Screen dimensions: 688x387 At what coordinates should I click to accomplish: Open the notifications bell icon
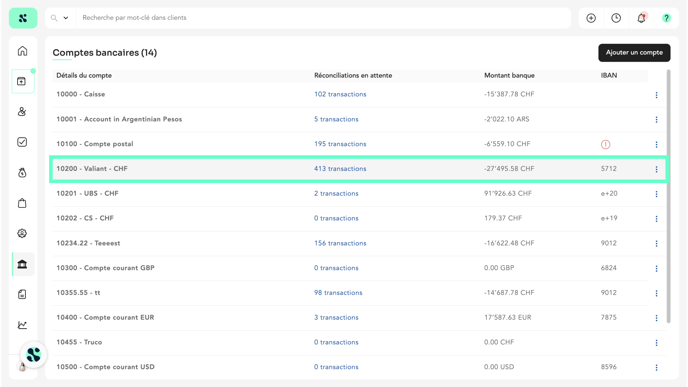[x=641, y=18]
